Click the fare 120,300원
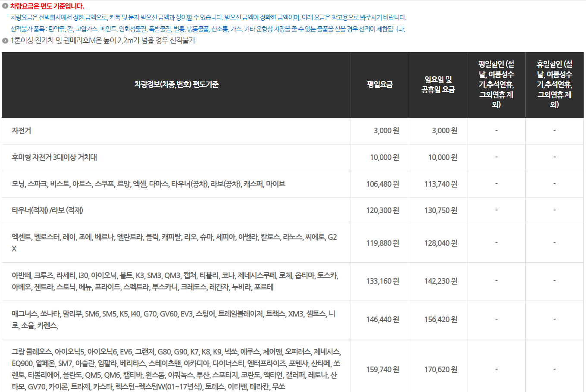Screen dimensions: 586x392 [x=383, y=210]
